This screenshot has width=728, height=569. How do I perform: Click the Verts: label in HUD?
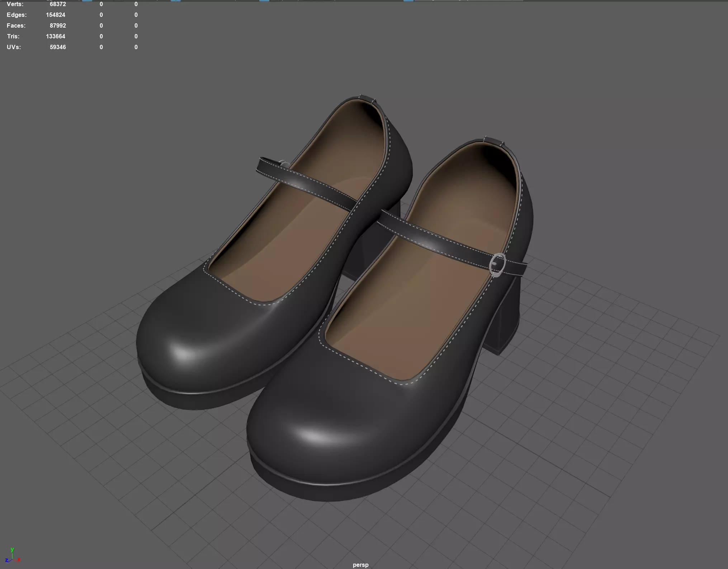pyautogui.click(x=15, y=4)
